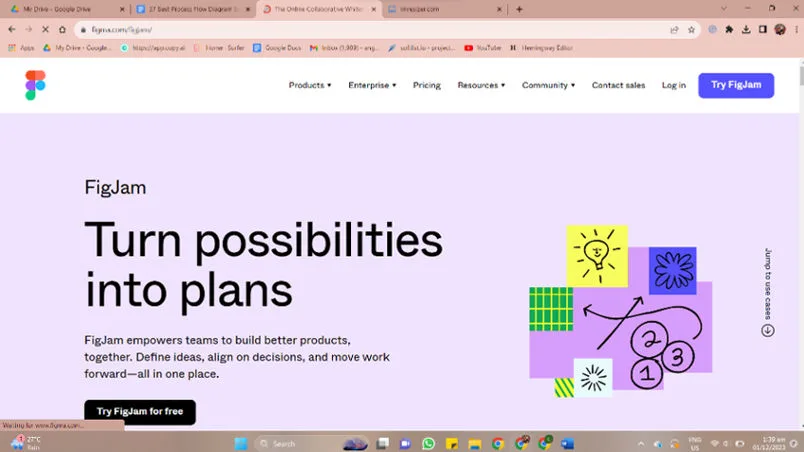Screen dimensions: 804x452
Task: Click the Try FigJam button
Action: [x=736, y=85]
